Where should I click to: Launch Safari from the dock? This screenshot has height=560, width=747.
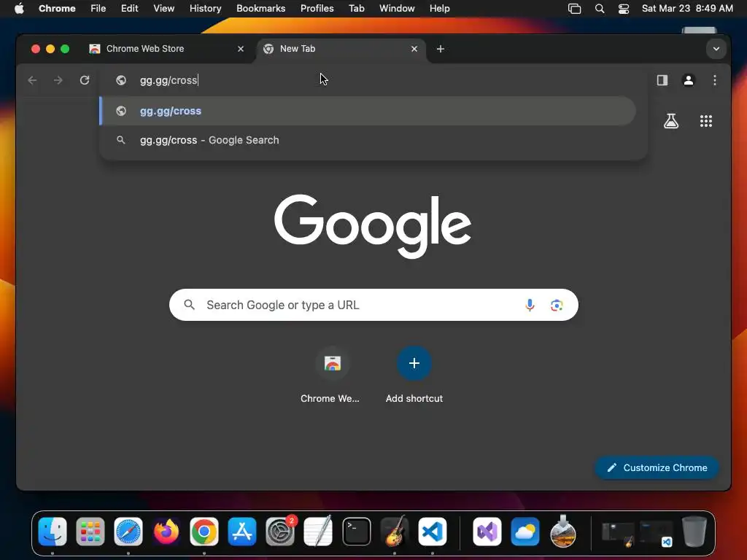tap(128, 532)
